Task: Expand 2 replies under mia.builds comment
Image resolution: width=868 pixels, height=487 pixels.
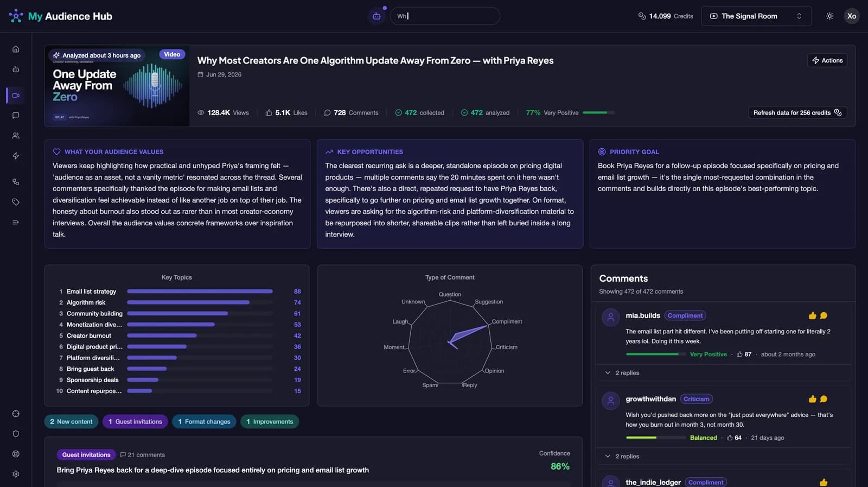Action: [622, 373]
